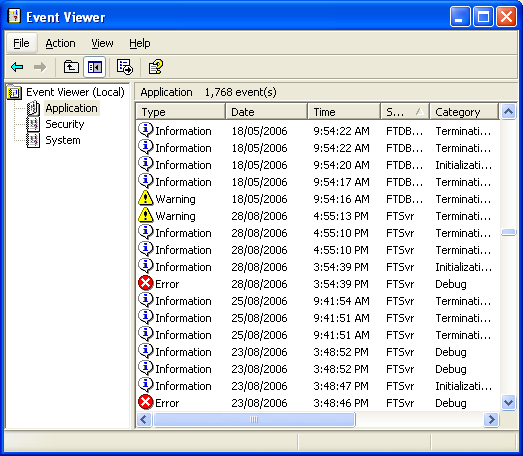Click the Export List toolbar icon
Image resolution: width=523 pixels, height=456 pixels.
coord(125,67)
